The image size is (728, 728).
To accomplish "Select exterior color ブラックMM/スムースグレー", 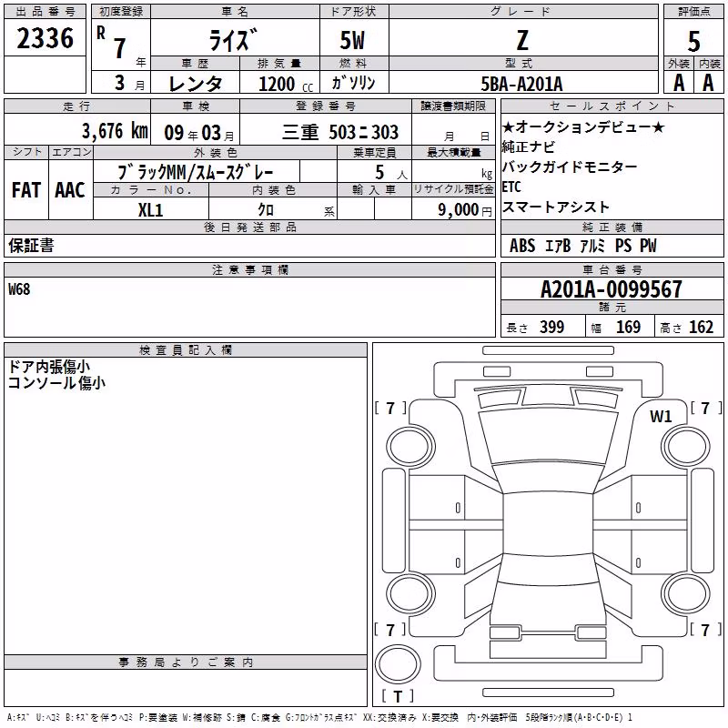I will coord(196,172).
